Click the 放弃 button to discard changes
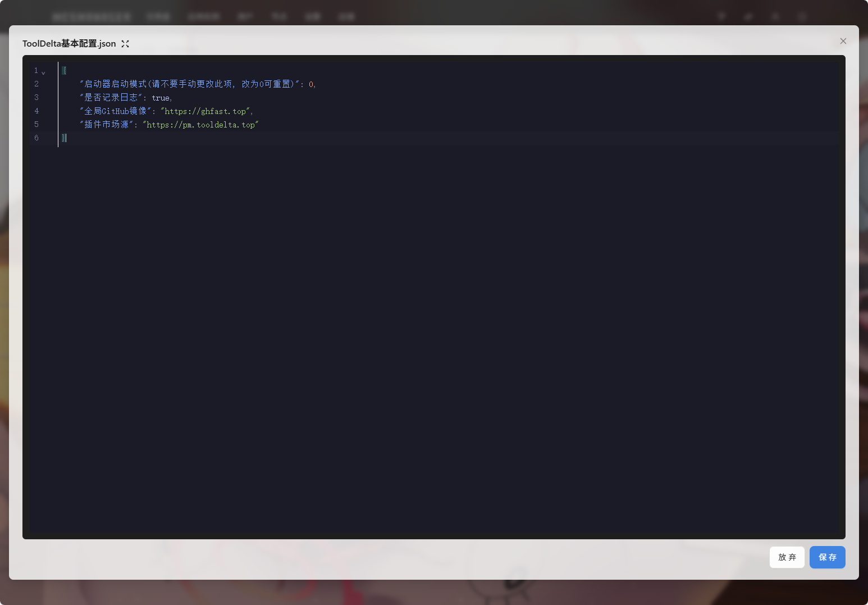Image resolution: width=868 pixels, height=605 pixels. (x=787, y=557)
